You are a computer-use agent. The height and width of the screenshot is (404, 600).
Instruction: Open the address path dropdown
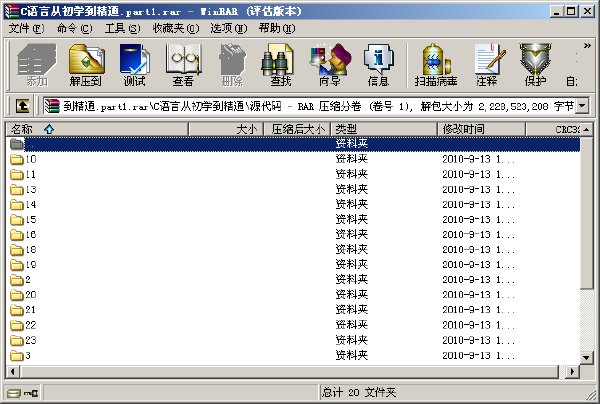coord(582,106)
